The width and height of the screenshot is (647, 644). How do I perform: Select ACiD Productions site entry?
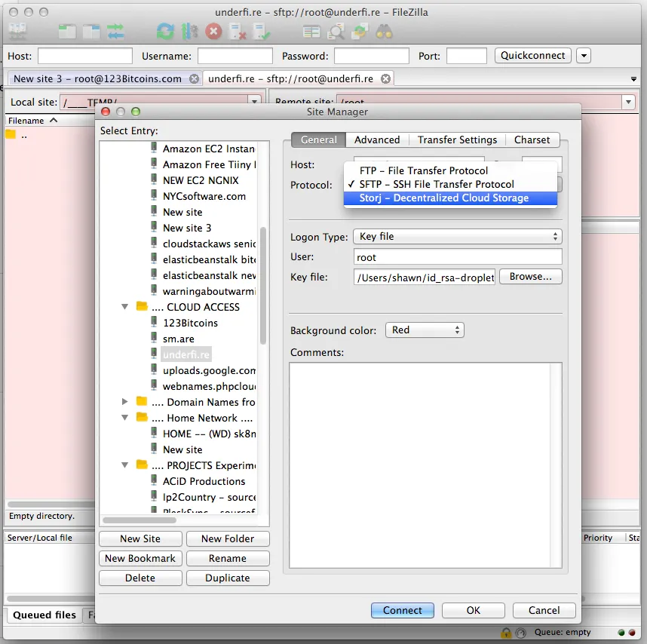point(204,481)
